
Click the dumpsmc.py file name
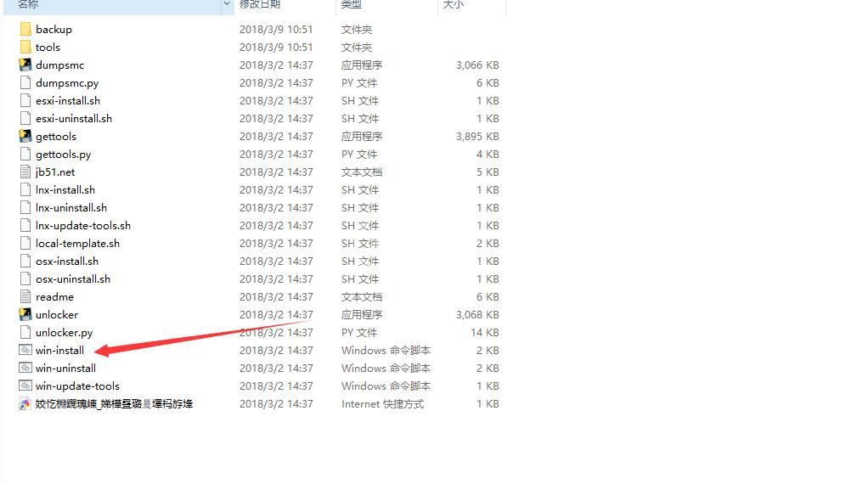point(67,83)
